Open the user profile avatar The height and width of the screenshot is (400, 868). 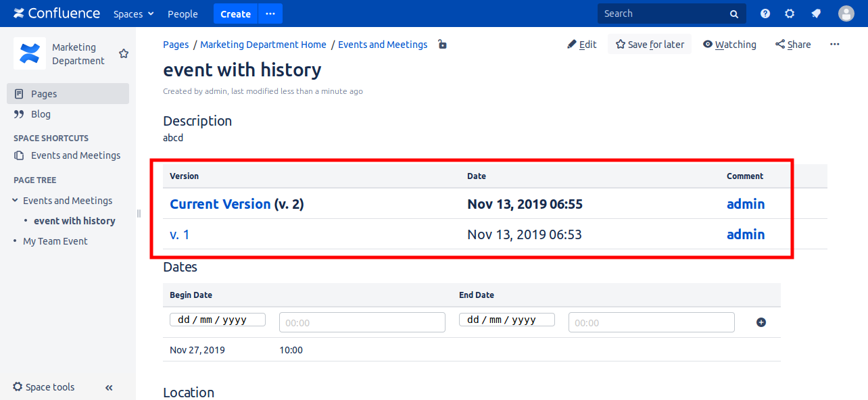846,14
